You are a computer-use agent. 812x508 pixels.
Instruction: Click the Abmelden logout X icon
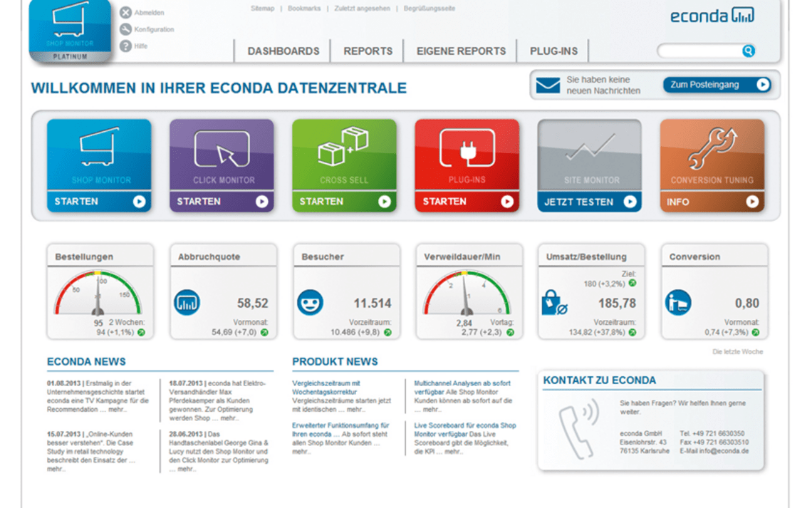coord(126,12)
